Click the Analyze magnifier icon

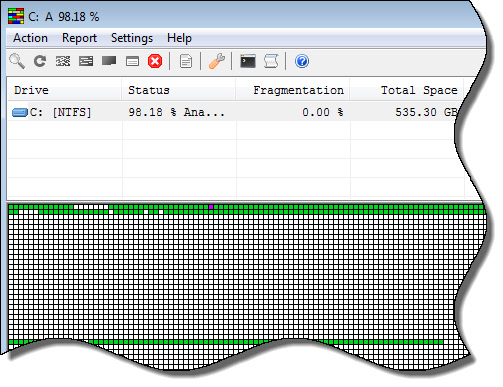[x=17, y=61]
